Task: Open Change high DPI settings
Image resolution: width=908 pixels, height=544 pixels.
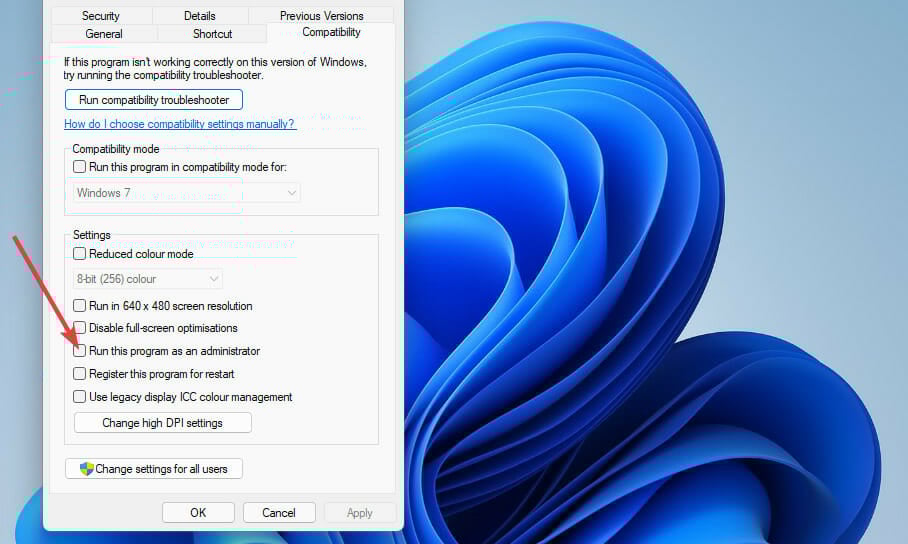Action: click(163, 423)
